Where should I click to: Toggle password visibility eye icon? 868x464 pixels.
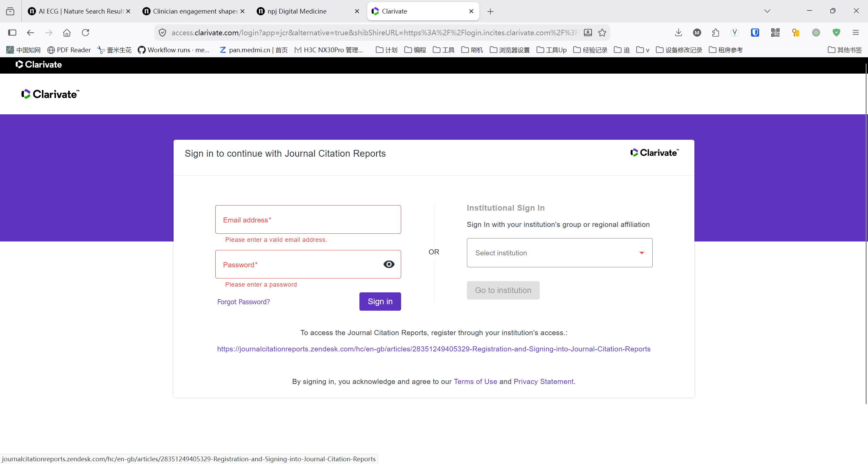(x=389, y=264)
